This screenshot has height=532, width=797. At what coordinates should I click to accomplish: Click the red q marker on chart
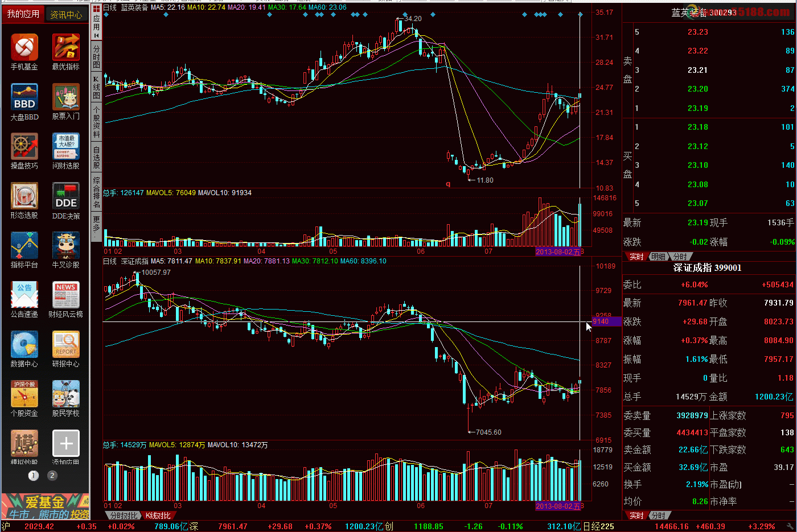point(448,184)
